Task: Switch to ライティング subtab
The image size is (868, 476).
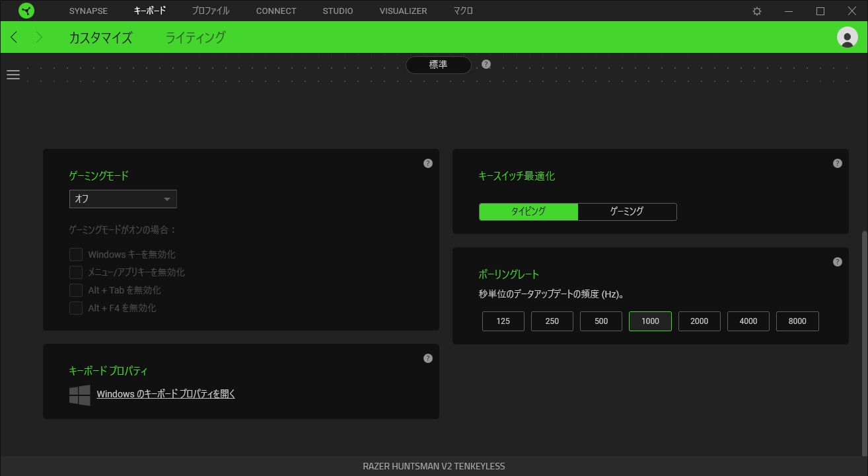Action: tap(196, 38)
